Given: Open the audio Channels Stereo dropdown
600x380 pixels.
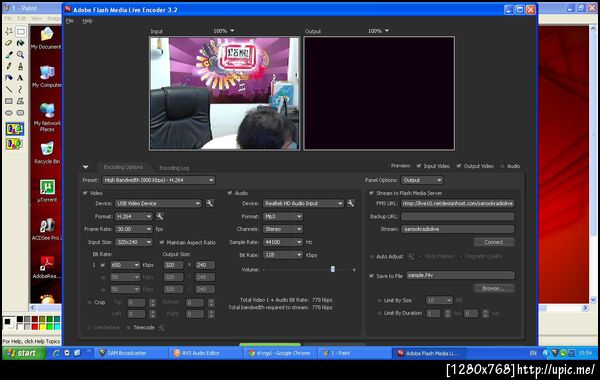Looking at the screenshot, I should 283,229.
